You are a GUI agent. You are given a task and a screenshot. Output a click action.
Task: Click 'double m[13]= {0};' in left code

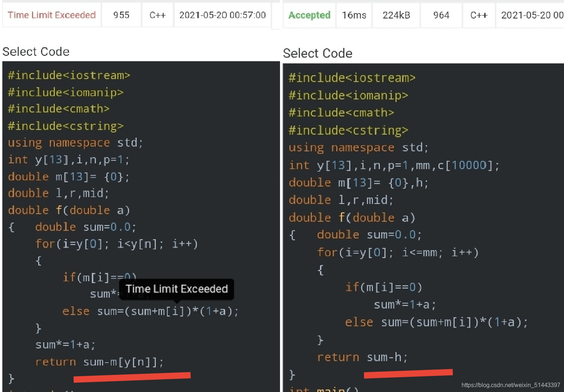click(69, 176)
